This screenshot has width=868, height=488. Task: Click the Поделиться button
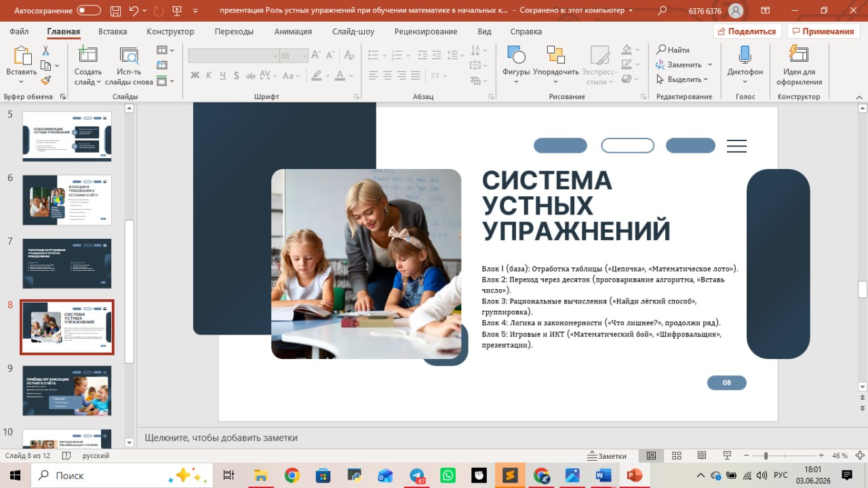(747, 31)
